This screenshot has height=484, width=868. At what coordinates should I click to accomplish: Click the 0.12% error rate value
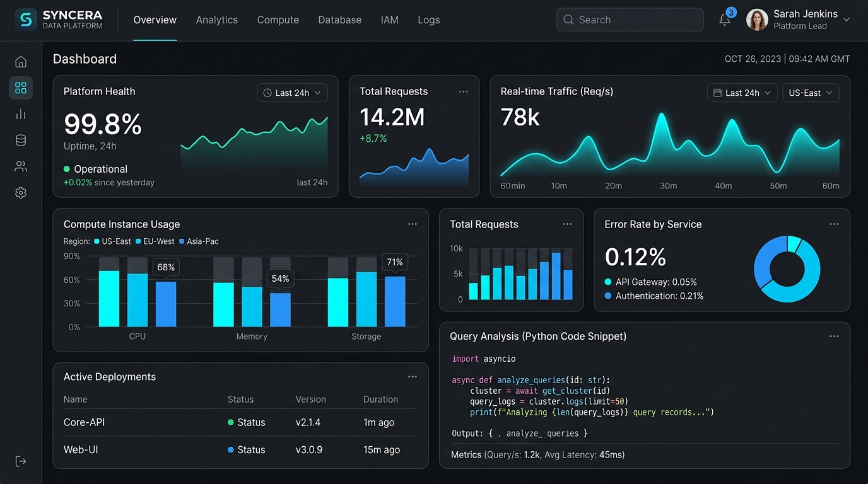(635, 257)
